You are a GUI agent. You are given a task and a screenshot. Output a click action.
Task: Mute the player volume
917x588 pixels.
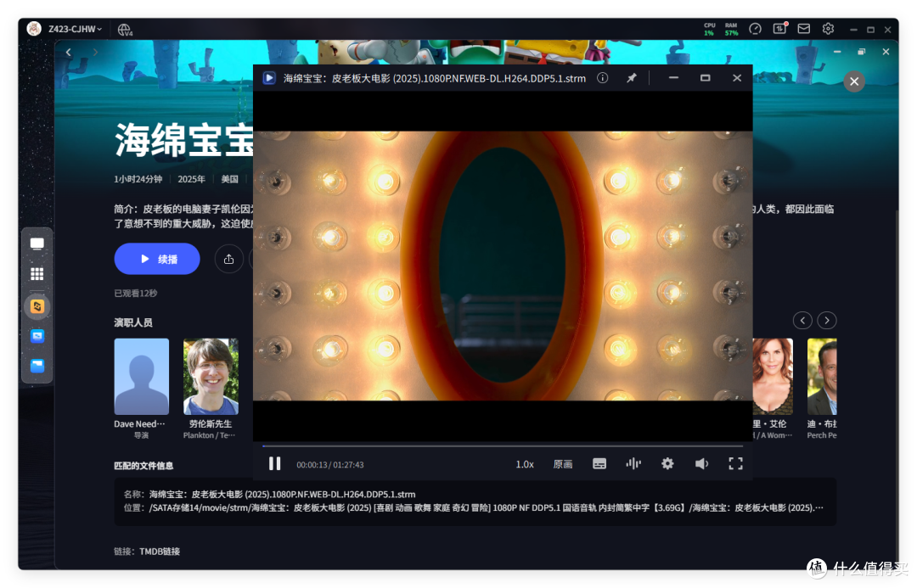[x=701, y=464]
